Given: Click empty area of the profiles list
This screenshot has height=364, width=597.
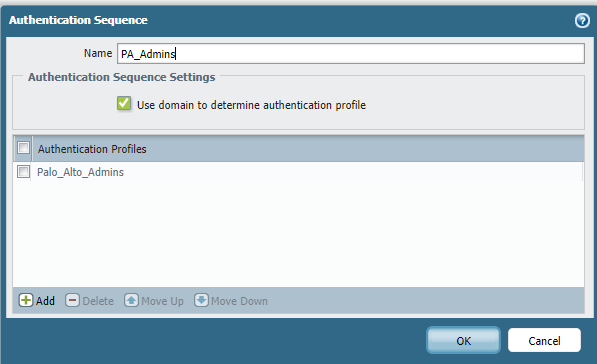Looking at the screenshot, I should point(298,234).
